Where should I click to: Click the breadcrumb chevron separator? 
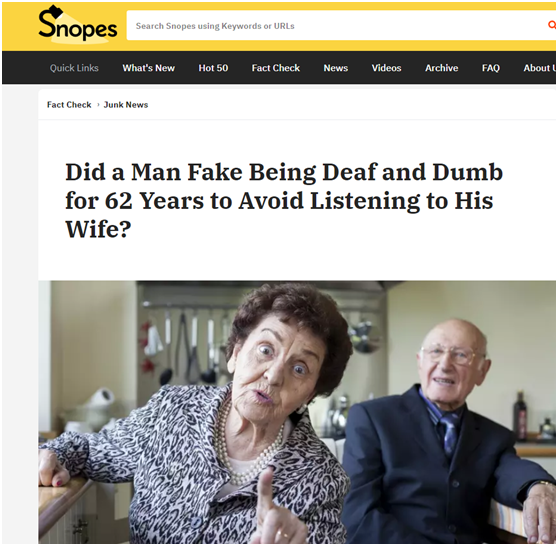tap(98, 105)
